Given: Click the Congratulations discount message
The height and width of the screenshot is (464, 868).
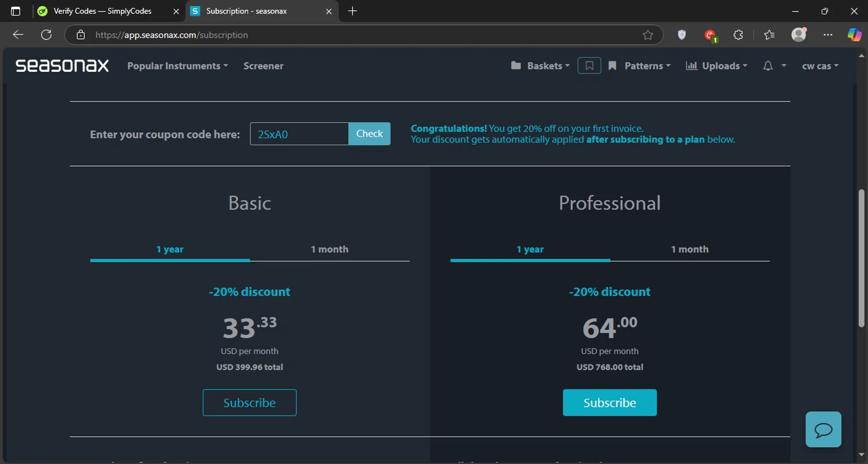Looking at the screenshot, I should 573,134.
